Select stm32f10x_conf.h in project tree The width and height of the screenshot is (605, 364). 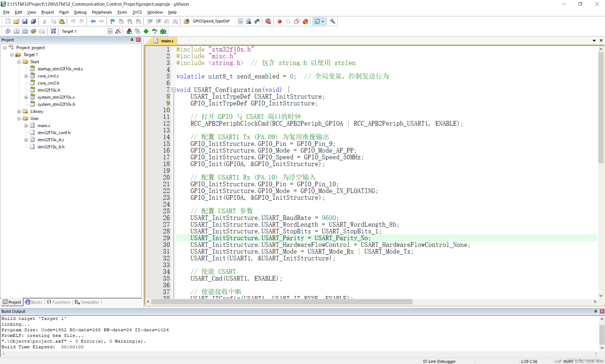[54, 133]
